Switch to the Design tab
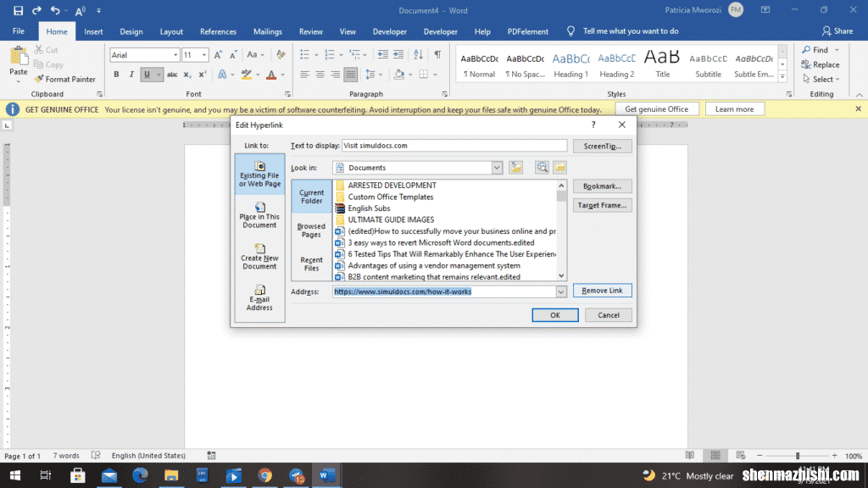 (131, 31)
